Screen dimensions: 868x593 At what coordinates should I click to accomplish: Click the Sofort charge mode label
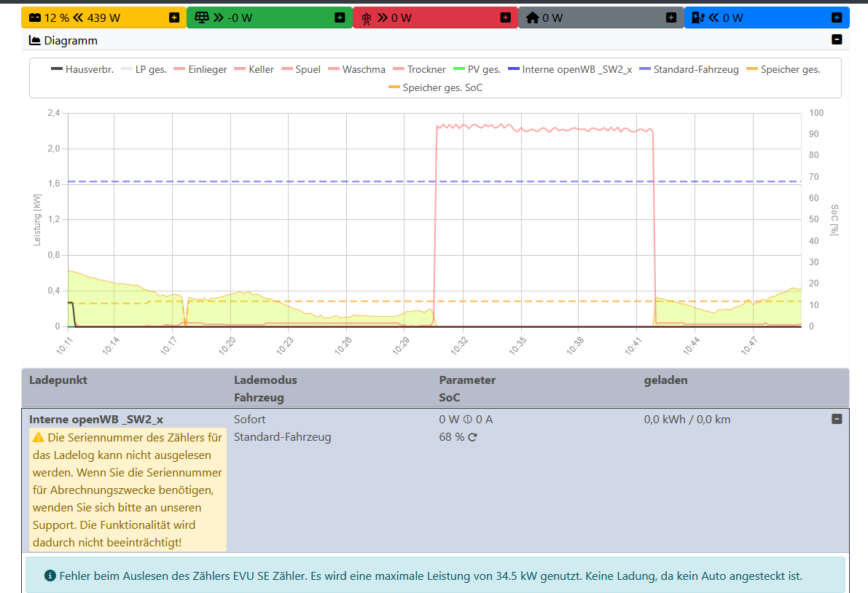click(x=249, y=420)
